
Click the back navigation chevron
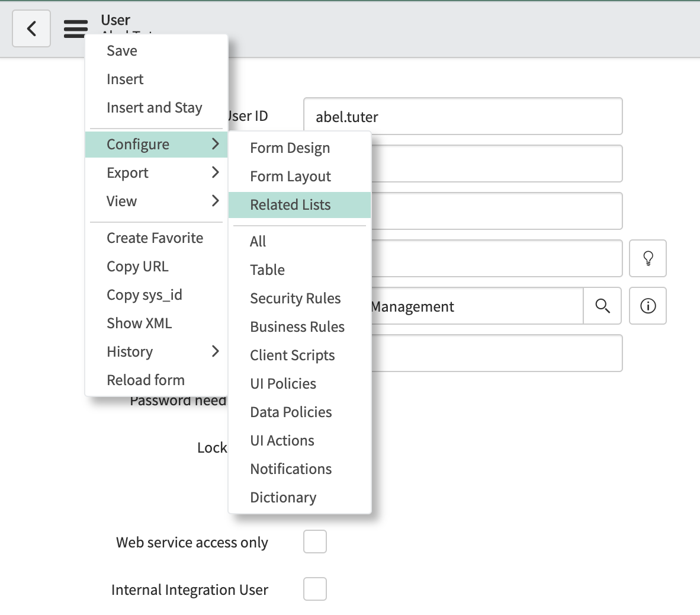point(31,28)
